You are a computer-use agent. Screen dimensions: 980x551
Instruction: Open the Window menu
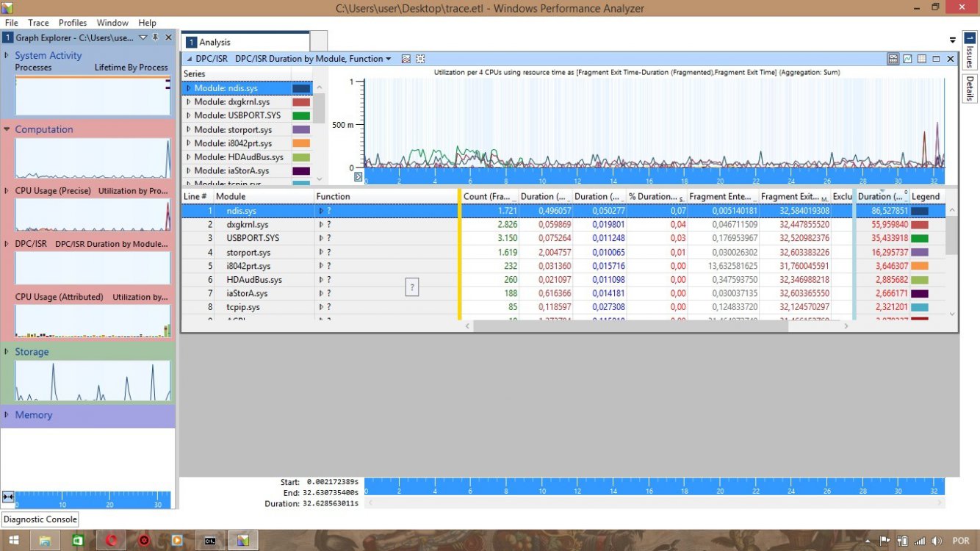(112, 23)
